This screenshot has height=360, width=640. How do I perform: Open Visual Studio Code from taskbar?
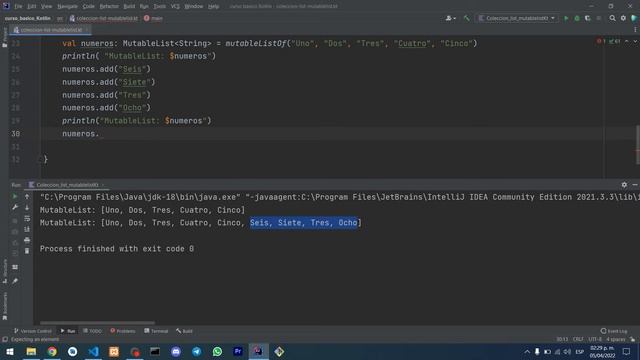(x=93, y=351)
